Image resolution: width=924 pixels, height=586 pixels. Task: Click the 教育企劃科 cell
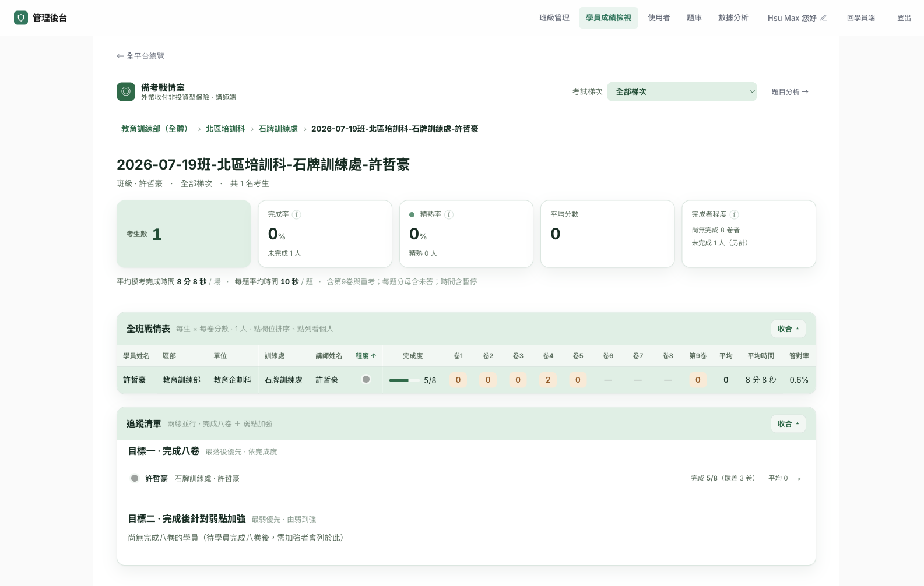click(x=232, y=380)
